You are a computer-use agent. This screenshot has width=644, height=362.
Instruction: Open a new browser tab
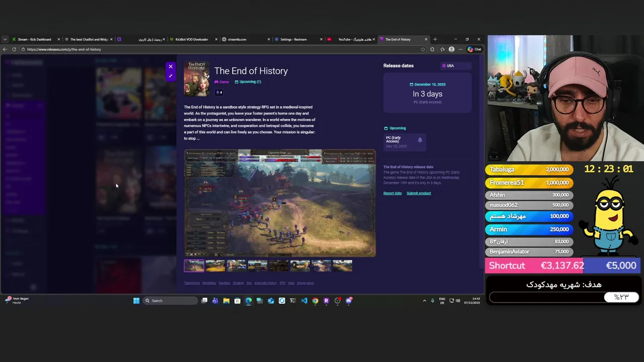point(435,39)
